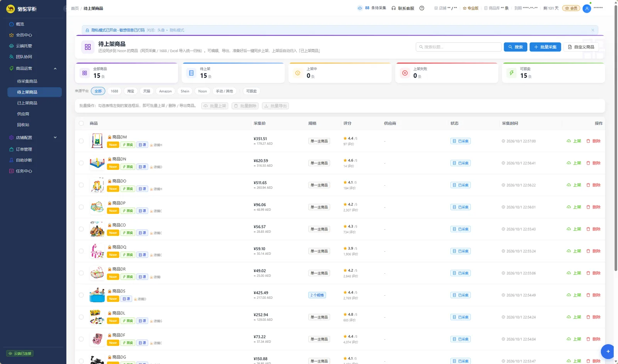
Task: Click the 批量采集 button
Action: coord(545,47)
